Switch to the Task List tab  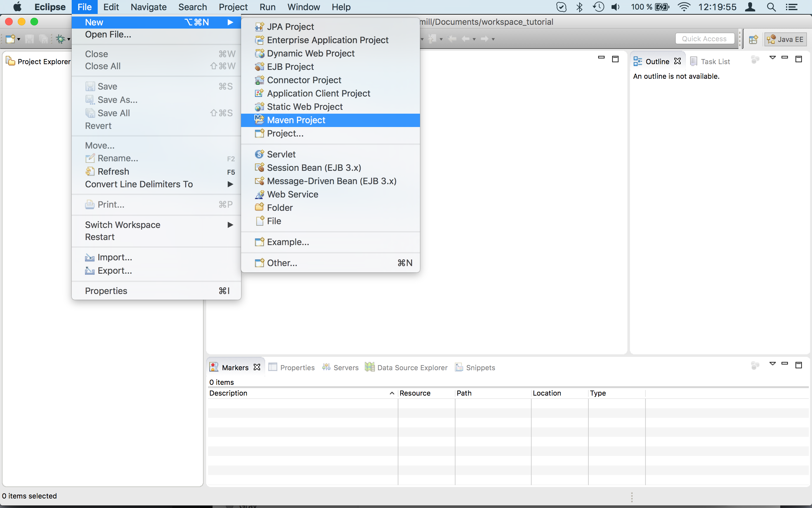pyautogui.click(x=710, y=62)
